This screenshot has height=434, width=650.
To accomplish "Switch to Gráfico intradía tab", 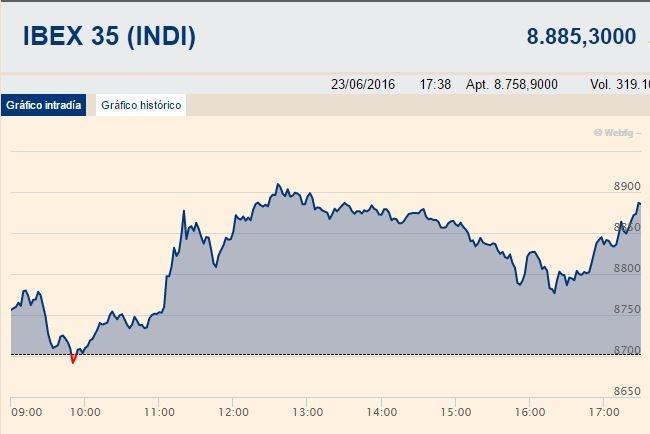I will pos(44,105).
